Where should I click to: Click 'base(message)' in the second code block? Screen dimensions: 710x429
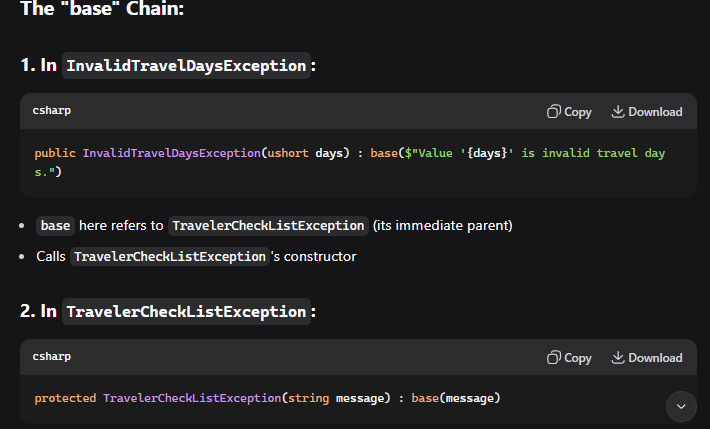coord(456,399)
